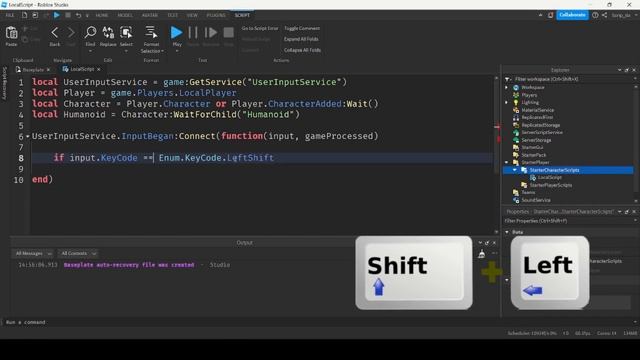Select StarterGui in Explorer
The image size is (640, 360).
point(532,147)
